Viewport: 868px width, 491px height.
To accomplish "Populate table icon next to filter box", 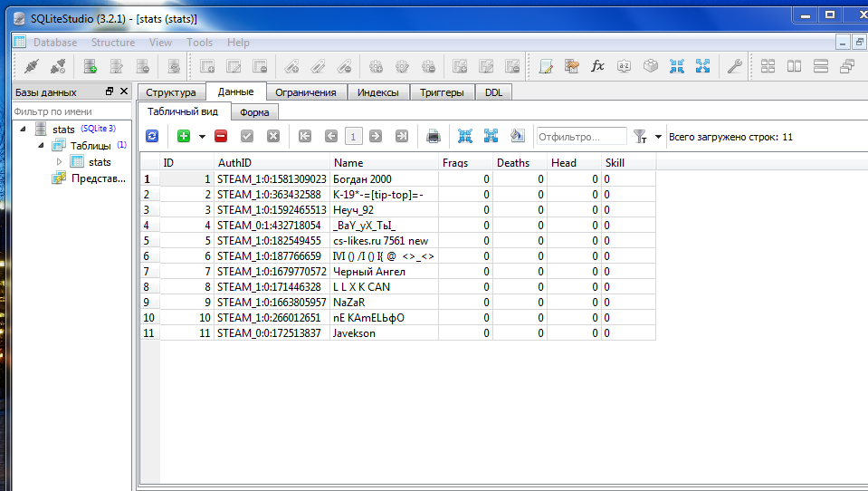I will (x=518, y=136).
